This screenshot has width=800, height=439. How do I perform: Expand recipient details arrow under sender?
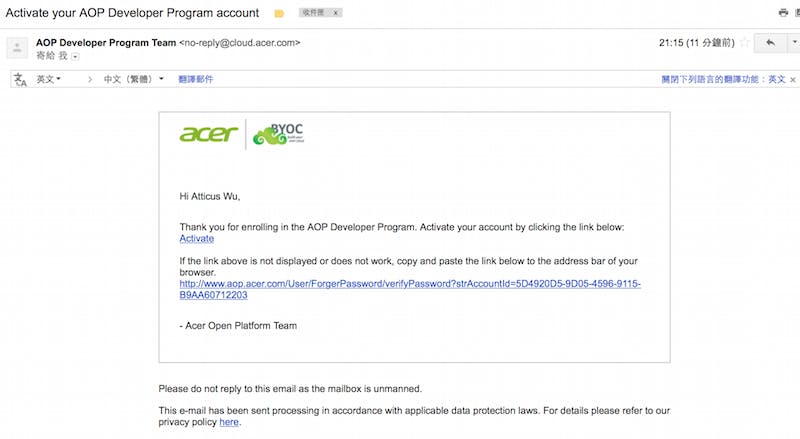[x=75, y=57]
